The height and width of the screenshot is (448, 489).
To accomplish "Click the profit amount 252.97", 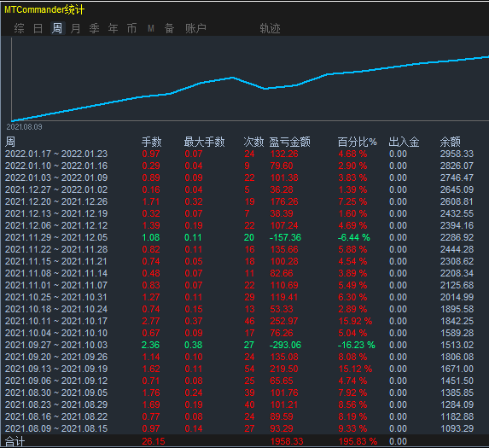I will pos(284,321).
